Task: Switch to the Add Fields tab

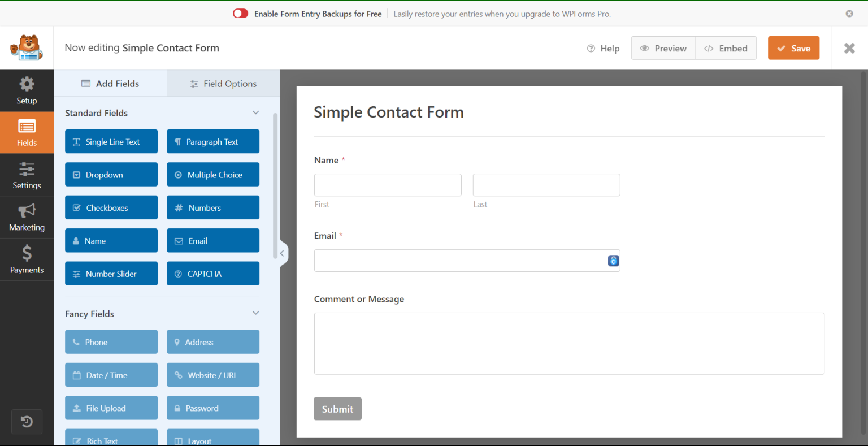Action: coord(110,83)
